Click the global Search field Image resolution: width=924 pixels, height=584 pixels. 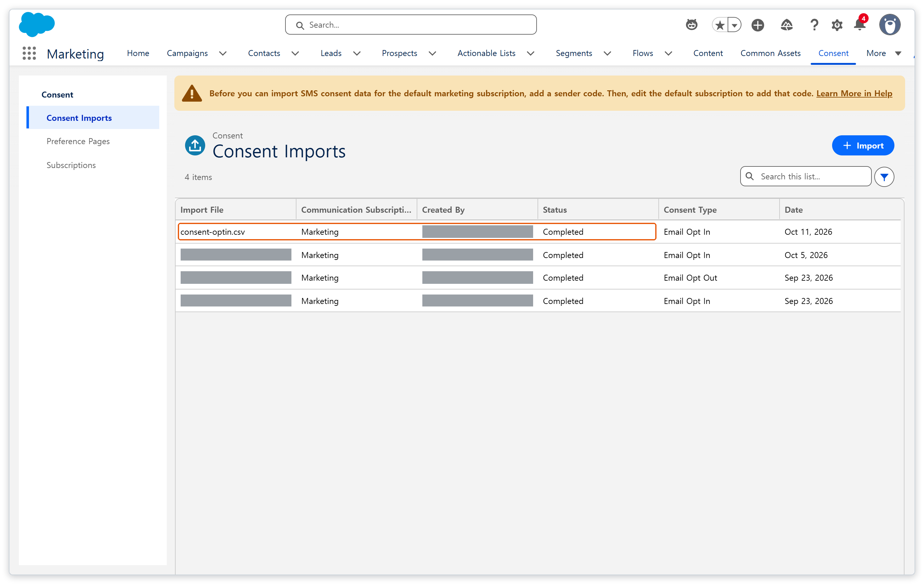click(x=411, y=25)
